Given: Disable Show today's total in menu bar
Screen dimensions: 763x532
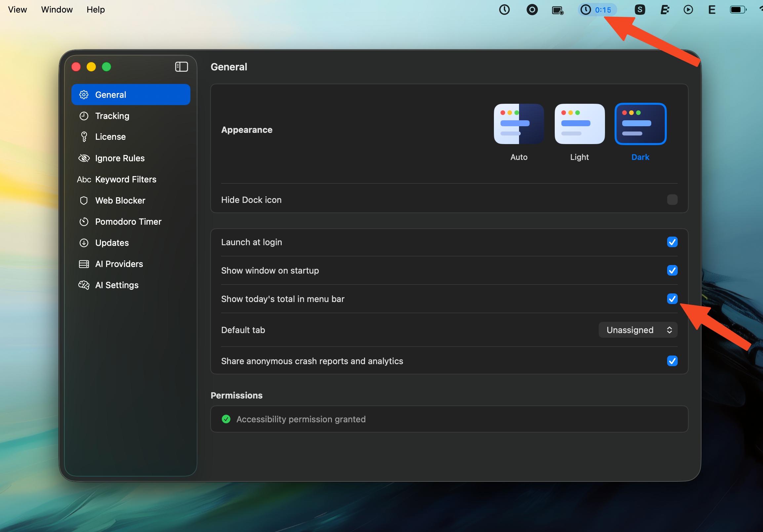Looking at the screenshot, I should tap(672, 299).
